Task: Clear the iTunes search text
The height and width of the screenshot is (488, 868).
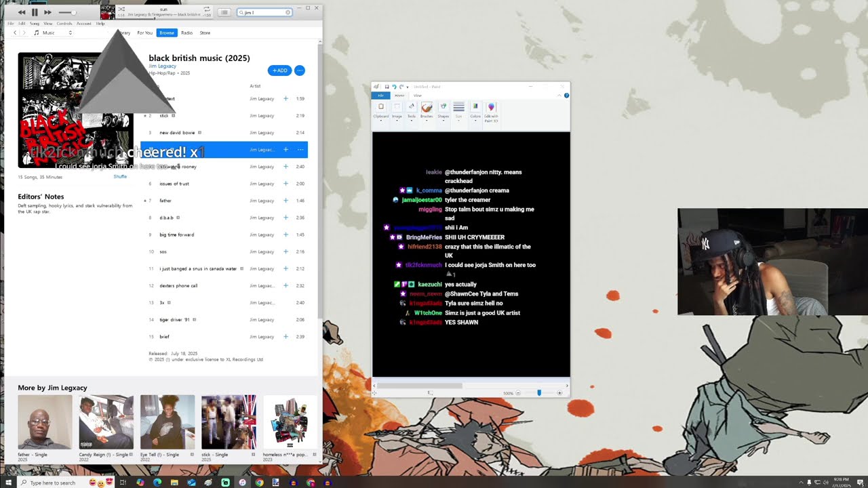Action: pos(288,12)
